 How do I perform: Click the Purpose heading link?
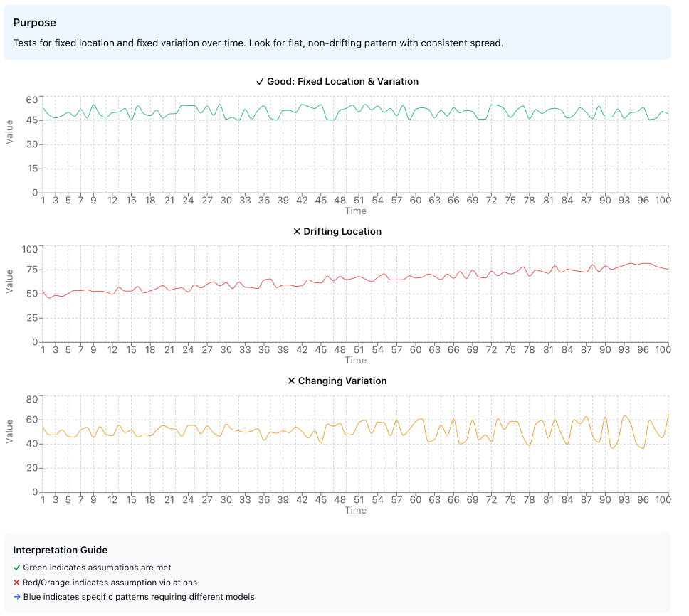pyautogui.click(x=34, y=22)
